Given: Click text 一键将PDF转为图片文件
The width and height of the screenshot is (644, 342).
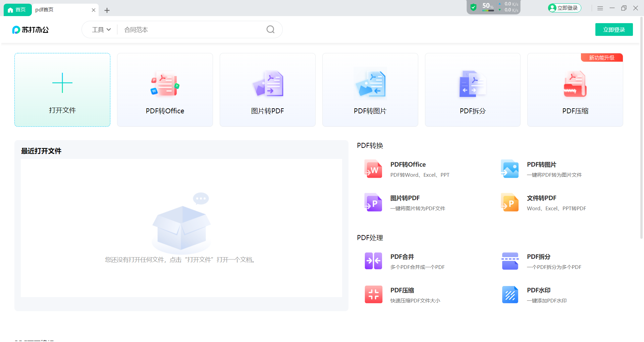Looking at the screenshot, I should pyautogui.click(x=554, y=175).
